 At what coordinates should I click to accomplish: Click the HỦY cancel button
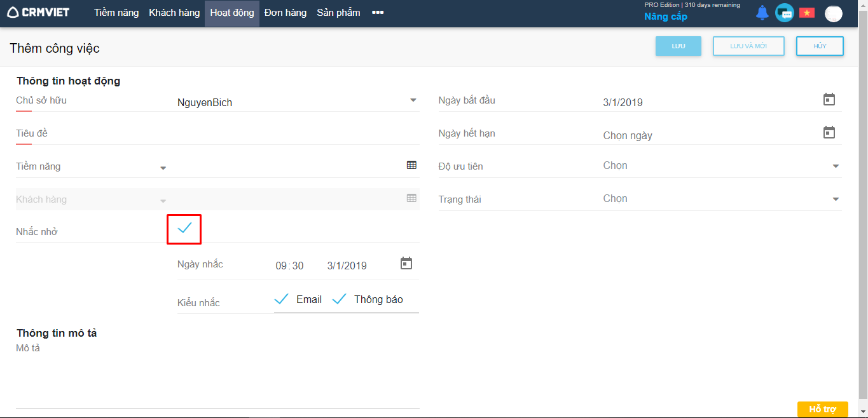820,46
